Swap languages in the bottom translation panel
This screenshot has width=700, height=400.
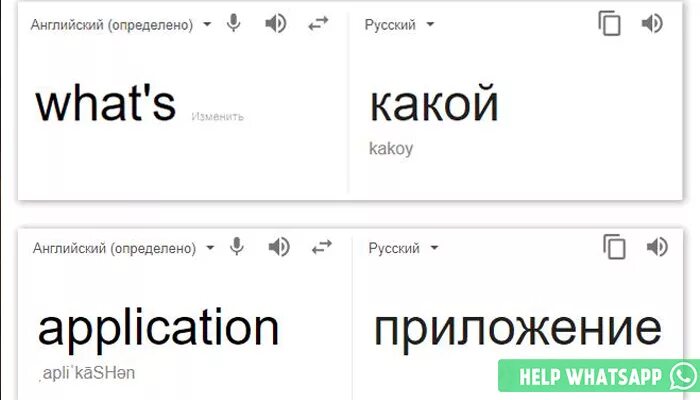322,247
